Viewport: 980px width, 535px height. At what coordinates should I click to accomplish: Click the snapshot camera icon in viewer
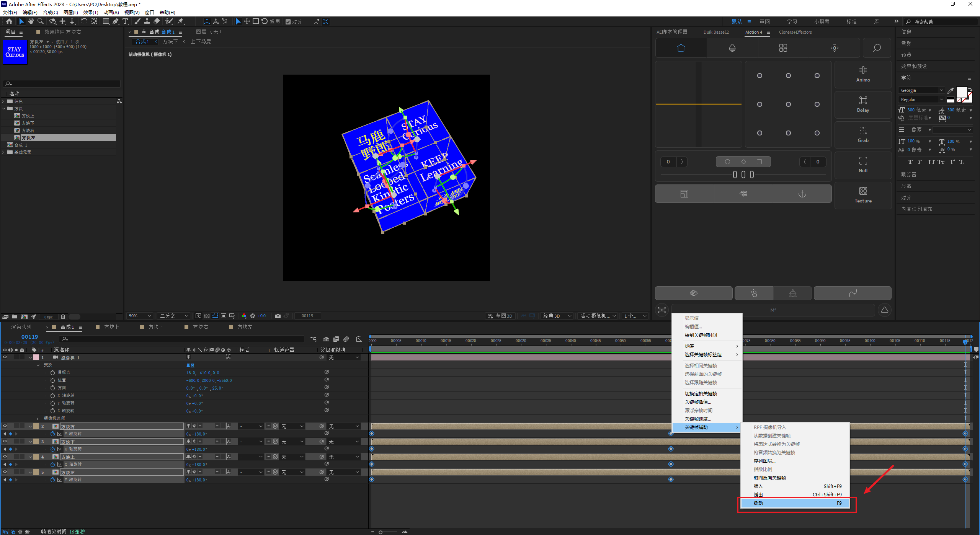coord(278,316)
